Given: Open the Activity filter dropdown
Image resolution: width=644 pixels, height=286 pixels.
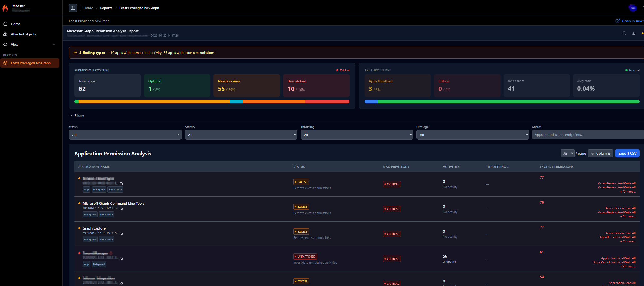Looking at the screenshot, I should tap(241, 135).
